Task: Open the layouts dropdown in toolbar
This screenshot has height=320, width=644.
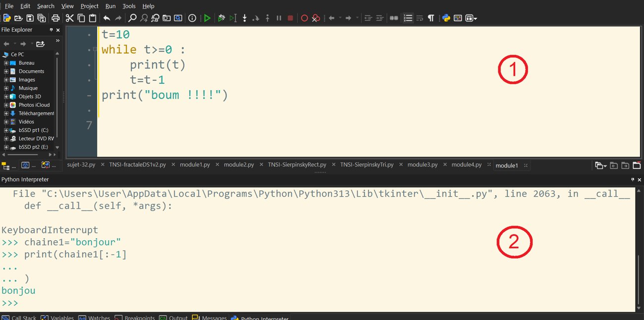Action: point(472,18)
